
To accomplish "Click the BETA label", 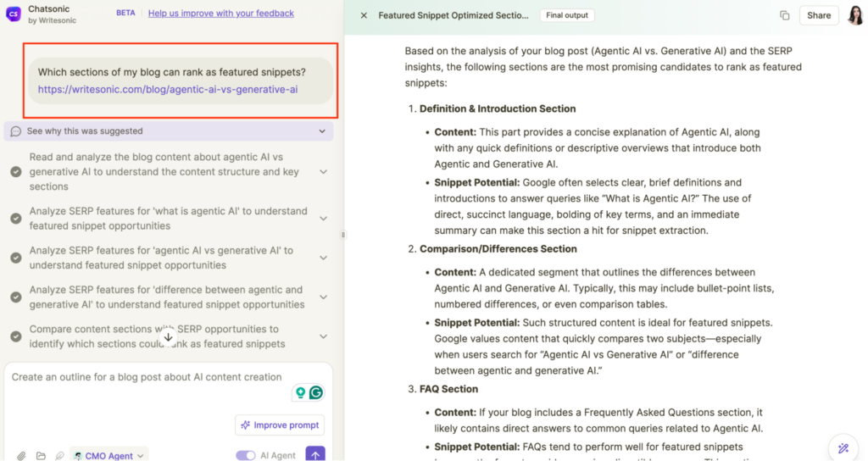I will click(125, 13).
